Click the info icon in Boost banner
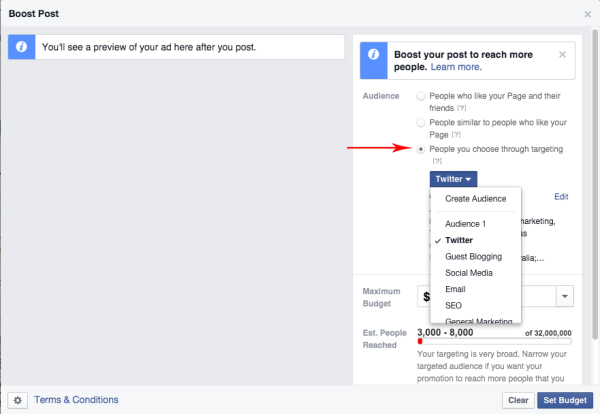This screenshot has width=600, height=414. (x=373, y=55)
